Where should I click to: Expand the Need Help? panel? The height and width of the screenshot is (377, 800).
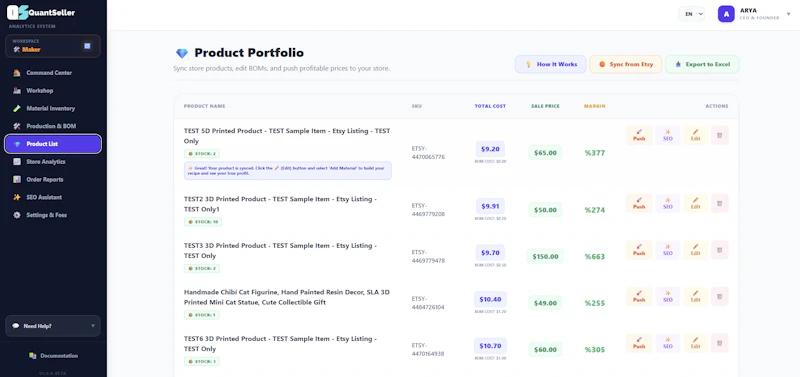click(x=53, y=326)
